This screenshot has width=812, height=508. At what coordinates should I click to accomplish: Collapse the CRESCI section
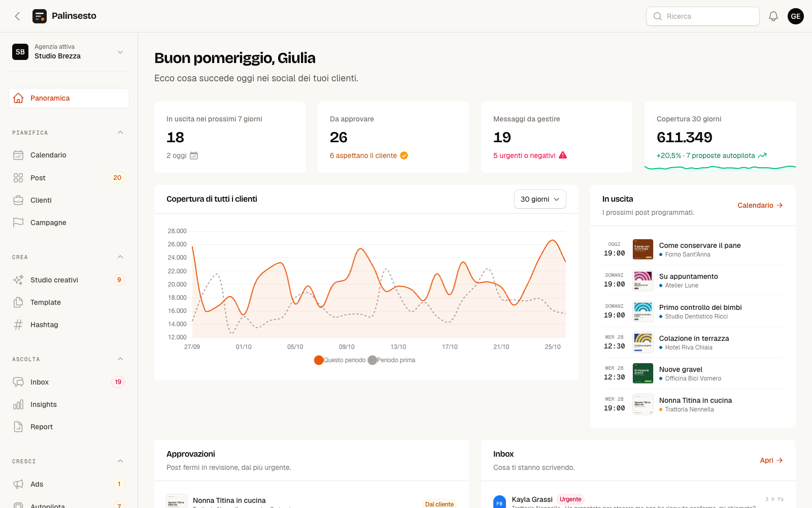click(x=120, y=461)
